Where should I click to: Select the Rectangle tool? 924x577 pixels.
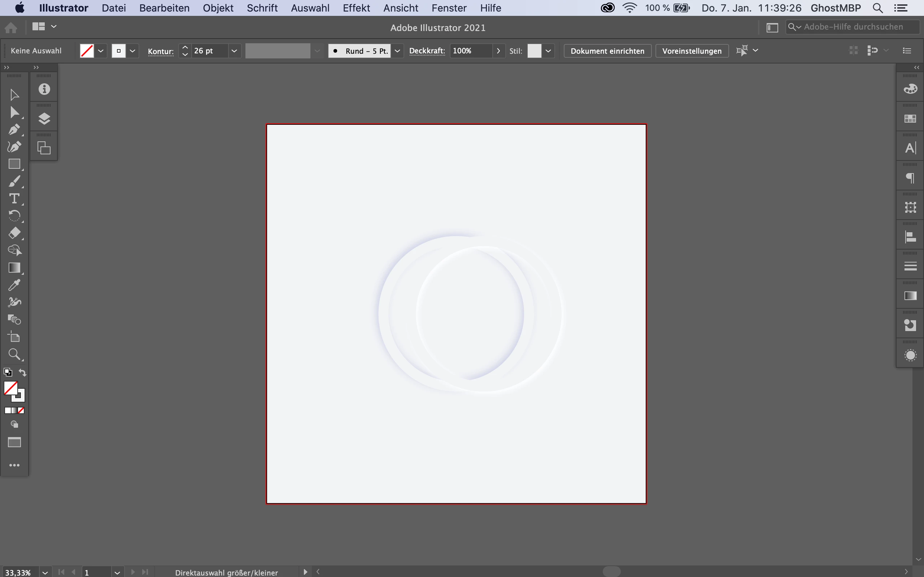(14, 164)
